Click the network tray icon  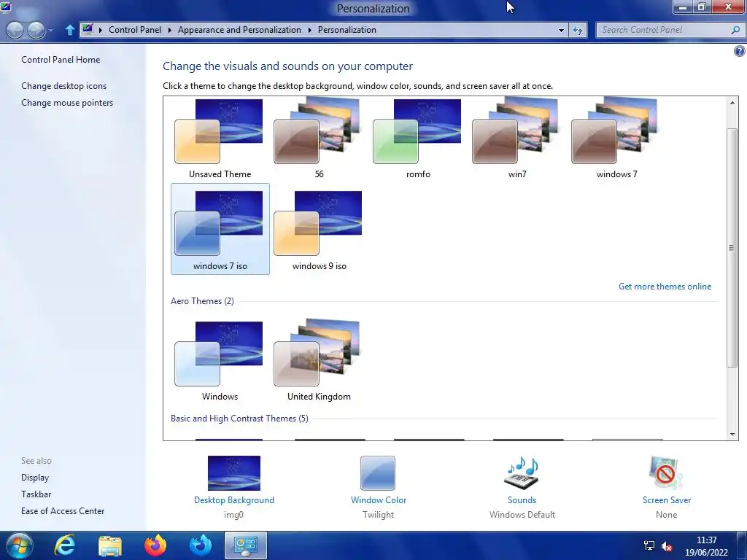[x=649, y=545]
